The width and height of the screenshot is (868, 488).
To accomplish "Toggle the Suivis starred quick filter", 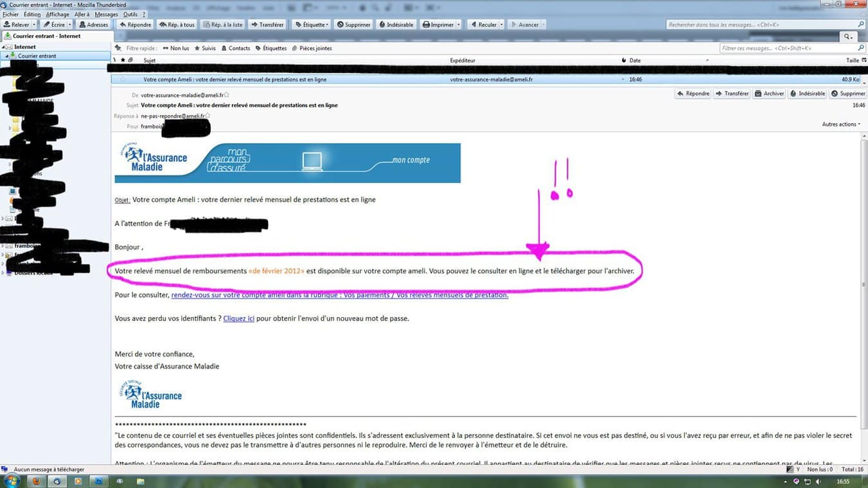I will pos(205,48).
